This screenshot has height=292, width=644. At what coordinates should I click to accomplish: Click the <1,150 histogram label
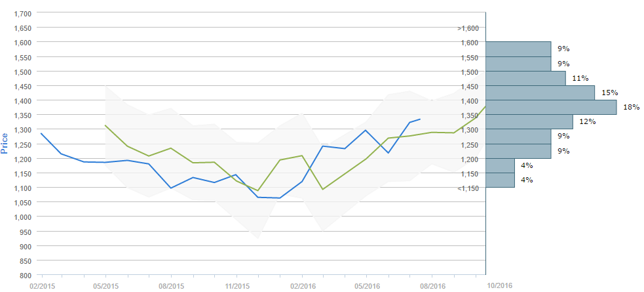coord(468,189)
